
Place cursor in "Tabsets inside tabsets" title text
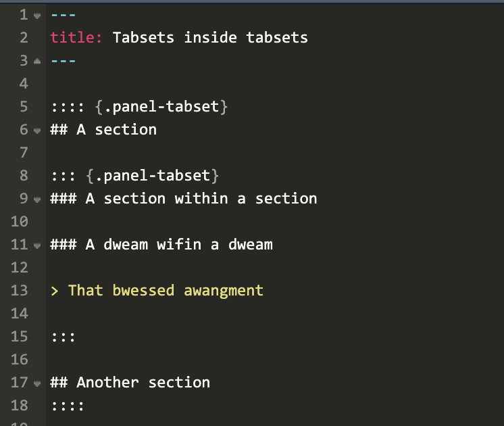(209, 38)
